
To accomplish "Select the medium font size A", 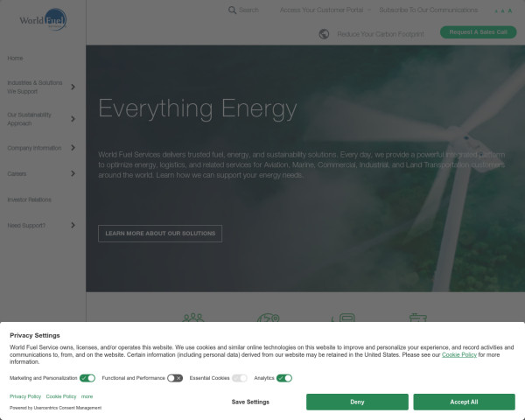I will click(502, 11).
